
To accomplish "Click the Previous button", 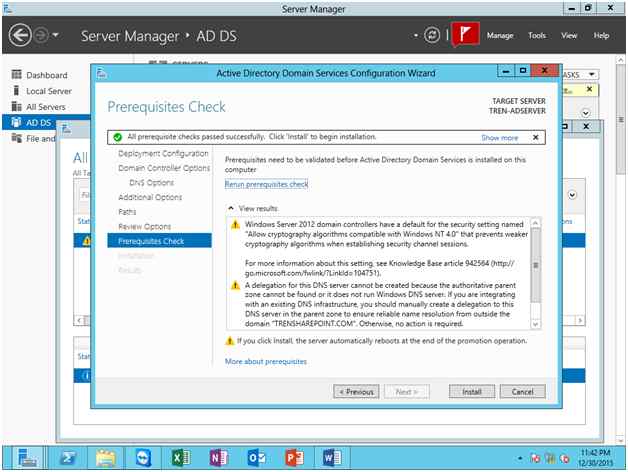I will click(356, 391).
